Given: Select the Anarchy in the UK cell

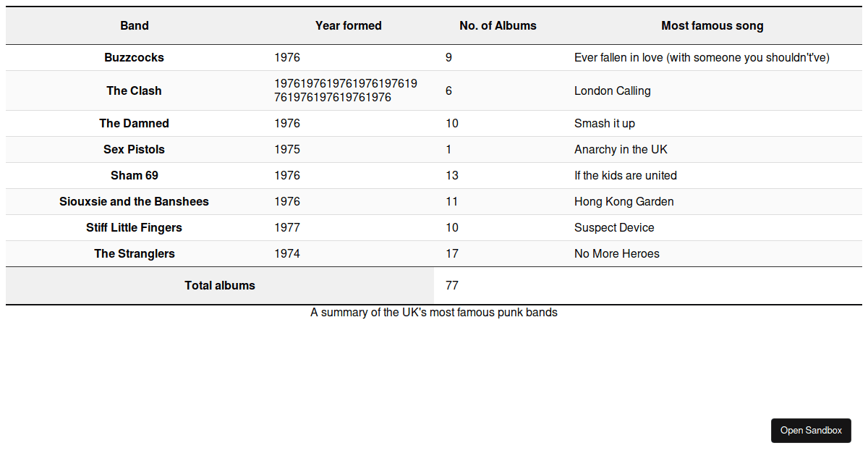Looking at the screenshot, I should [621, 150].
